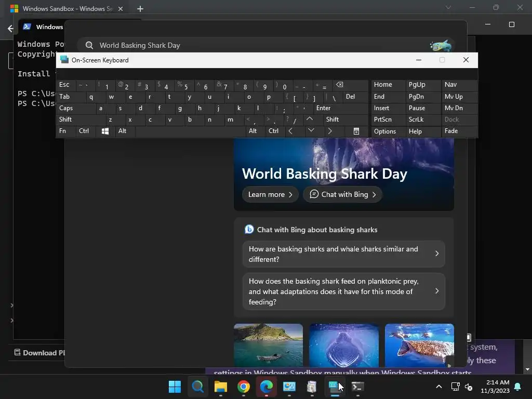Show hidden system tray icons
The image size is (532, 399).
438,387
